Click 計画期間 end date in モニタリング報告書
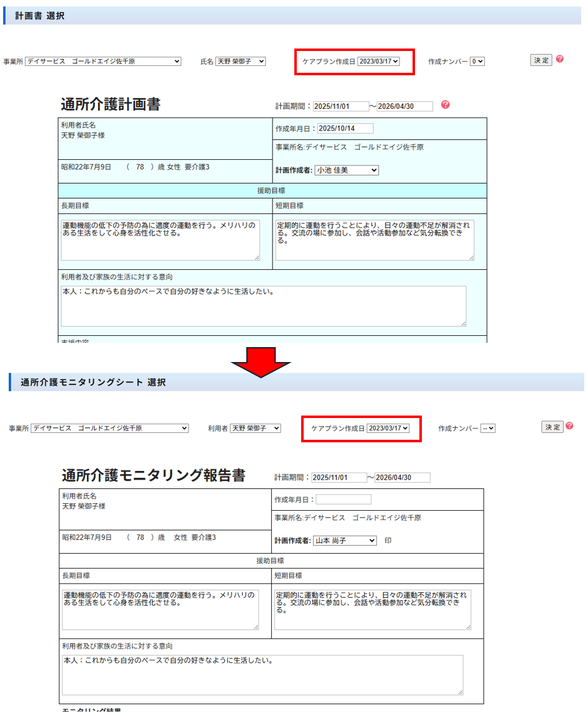Image resolution: width=588 pixels, height=716 pixels. point(402,478)
